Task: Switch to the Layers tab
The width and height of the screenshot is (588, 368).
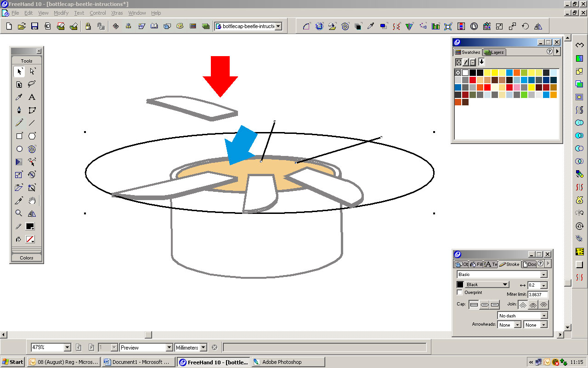Action: click(494, 52)
